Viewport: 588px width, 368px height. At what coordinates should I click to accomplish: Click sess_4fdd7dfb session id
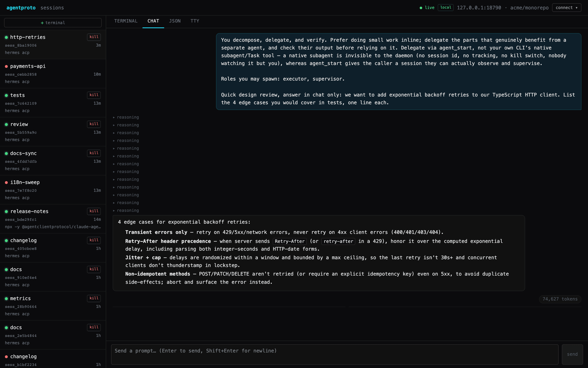tap(21, 162)
